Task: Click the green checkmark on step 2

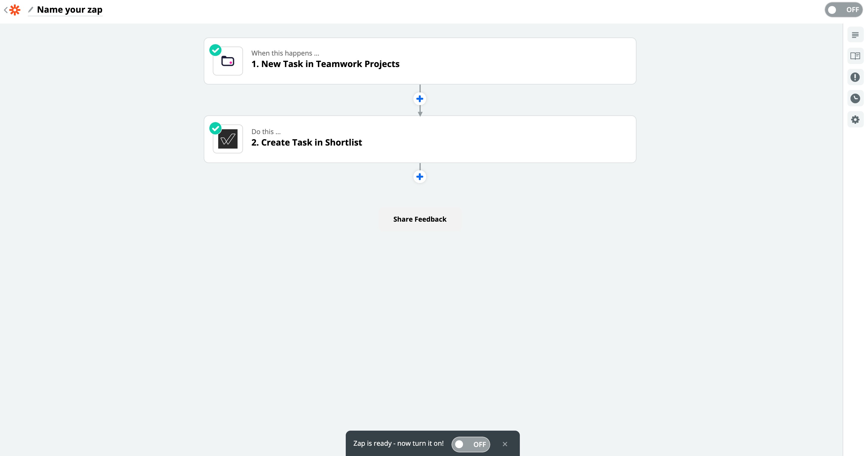Action: click(x=215, y=128)
